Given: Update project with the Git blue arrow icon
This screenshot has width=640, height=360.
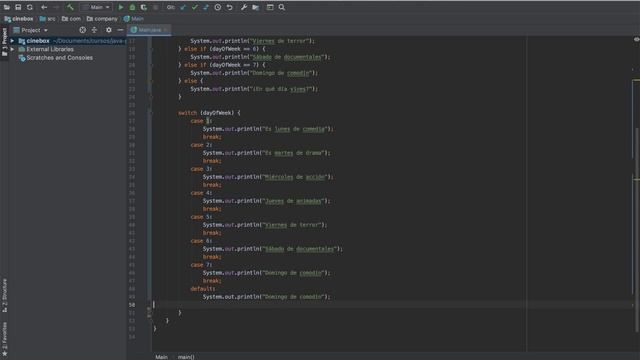Looking at the screenshot, I should pos(183,7).
